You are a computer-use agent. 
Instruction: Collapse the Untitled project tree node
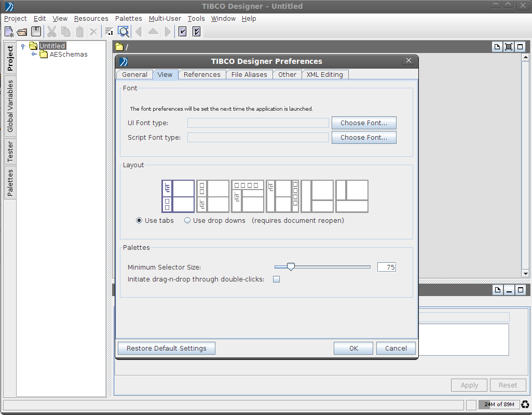click(x=23, y=46)
